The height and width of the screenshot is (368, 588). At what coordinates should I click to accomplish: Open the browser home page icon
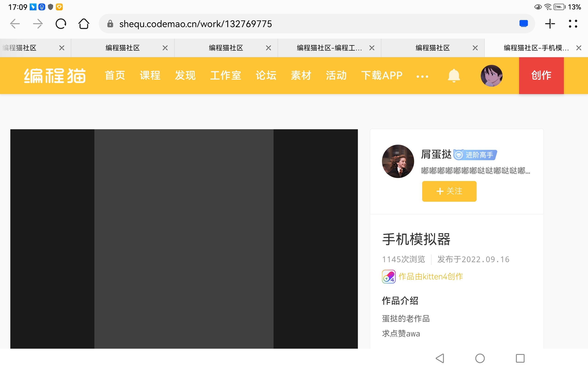[84, 24]
